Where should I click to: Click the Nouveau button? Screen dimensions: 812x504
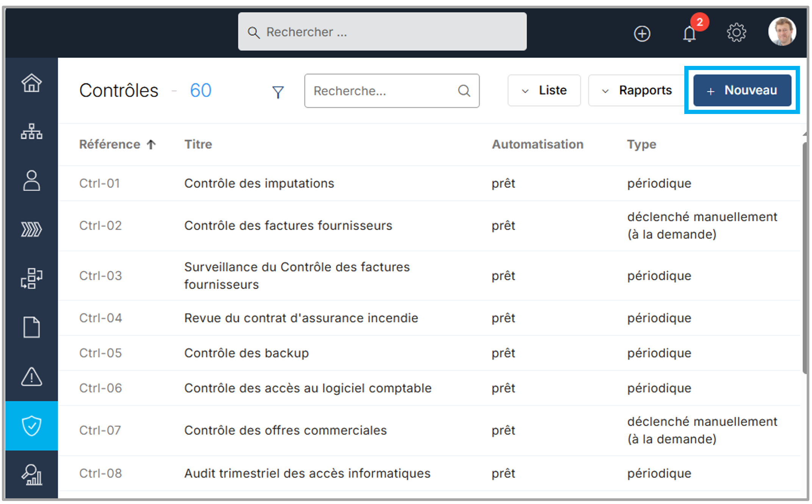click(x=742, y=91)
